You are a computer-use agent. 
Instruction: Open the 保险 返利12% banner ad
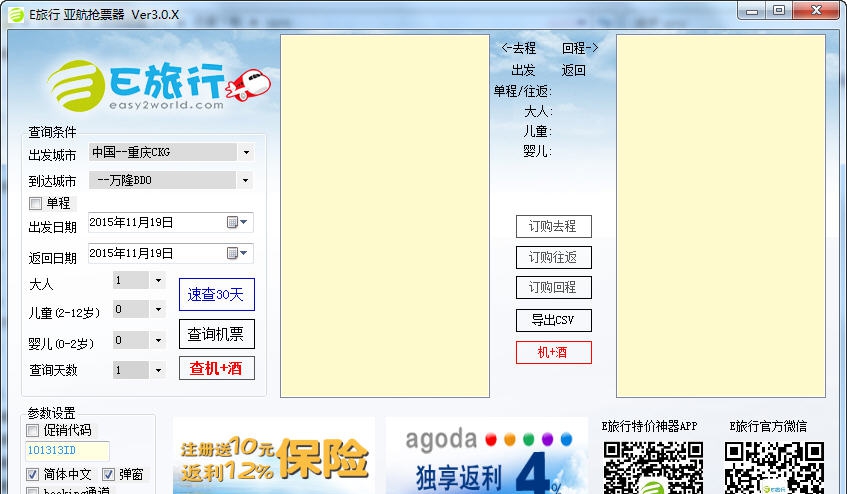point(274,455)
